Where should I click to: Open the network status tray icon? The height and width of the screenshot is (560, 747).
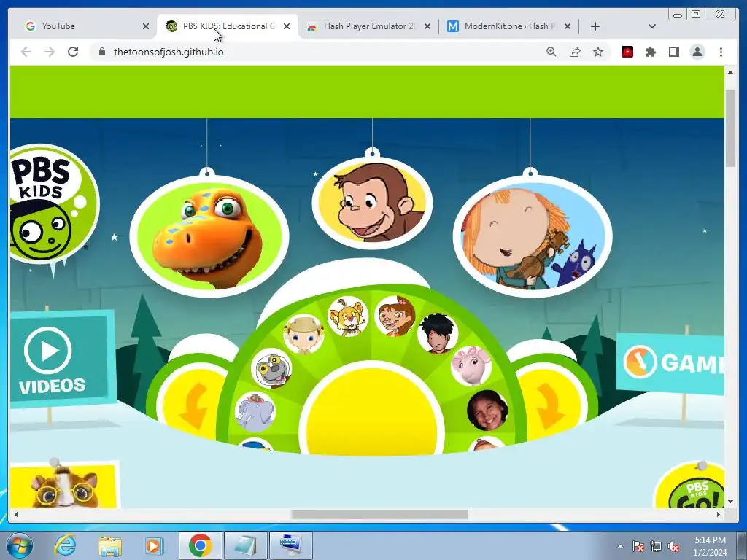point(656,546)
